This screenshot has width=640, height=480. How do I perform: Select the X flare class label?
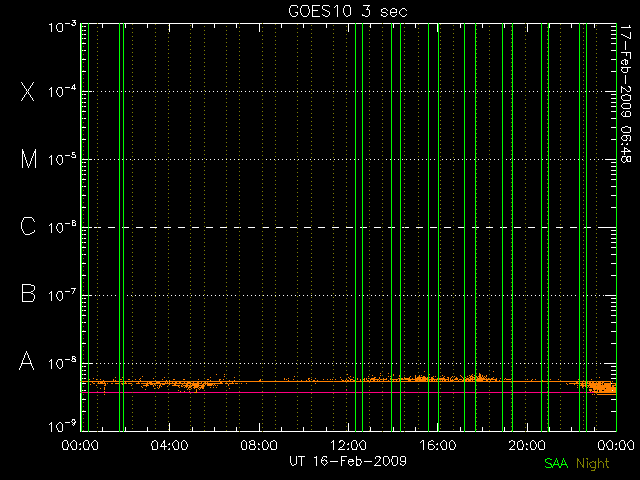[28, 91]
